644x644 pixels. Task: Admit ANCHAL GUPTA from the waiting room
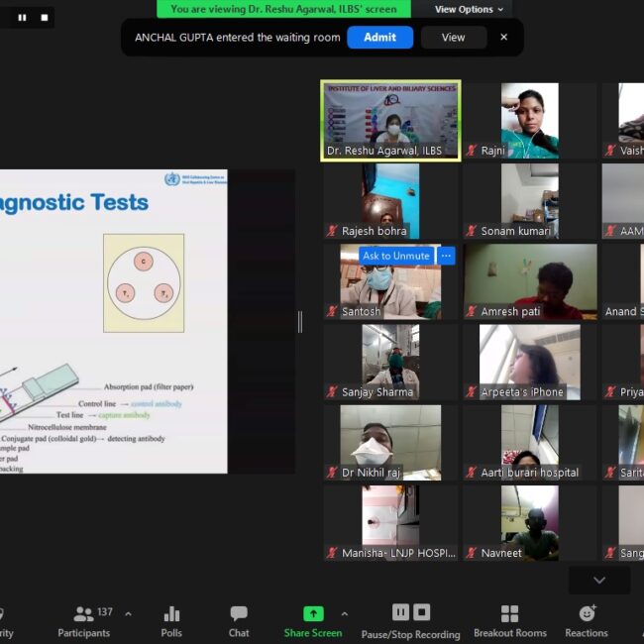coord(379,37)
